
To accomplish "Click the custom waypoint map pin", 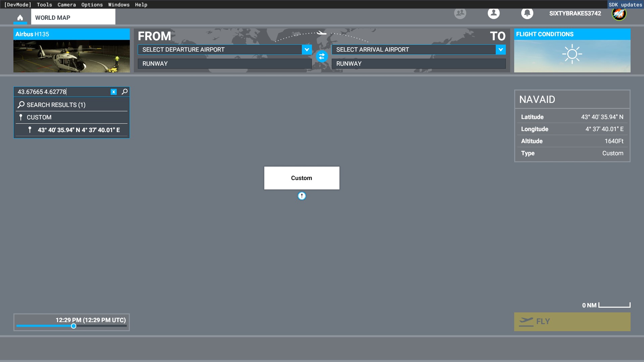I will pyautogui.click(x=302, y=196).
